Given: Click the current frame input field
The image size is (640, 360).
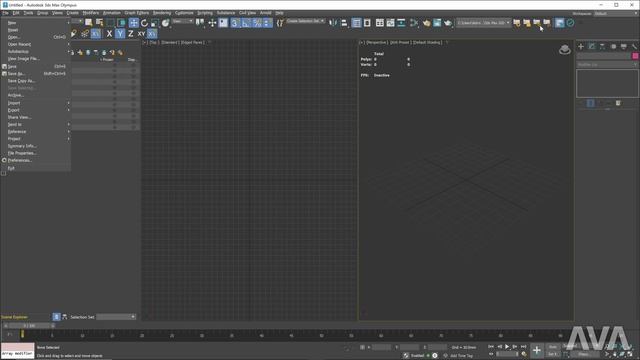Looking at the screenshot, I should pos(506,354).
